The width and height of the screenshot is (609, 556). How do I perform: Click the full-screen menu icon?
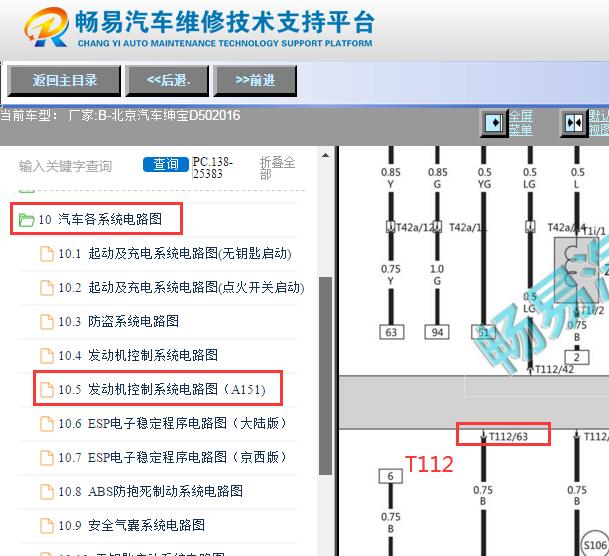[494, 123]
